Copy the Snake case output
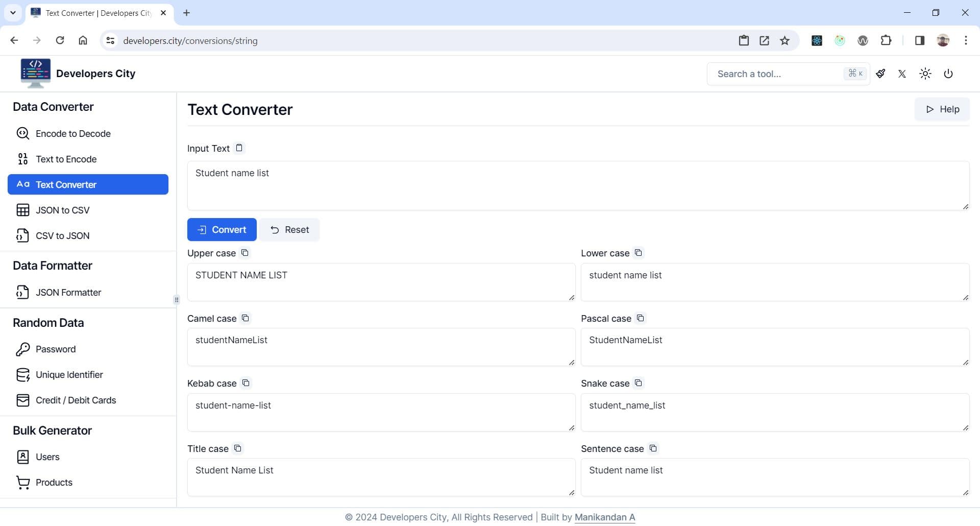This screenshot has height=526, width=980. coord(638,383)
